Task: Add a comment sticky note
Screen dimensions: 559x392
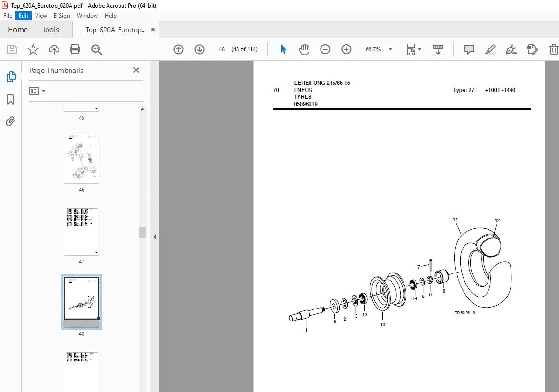Action: pyautogui.click(x=469, y=49)
